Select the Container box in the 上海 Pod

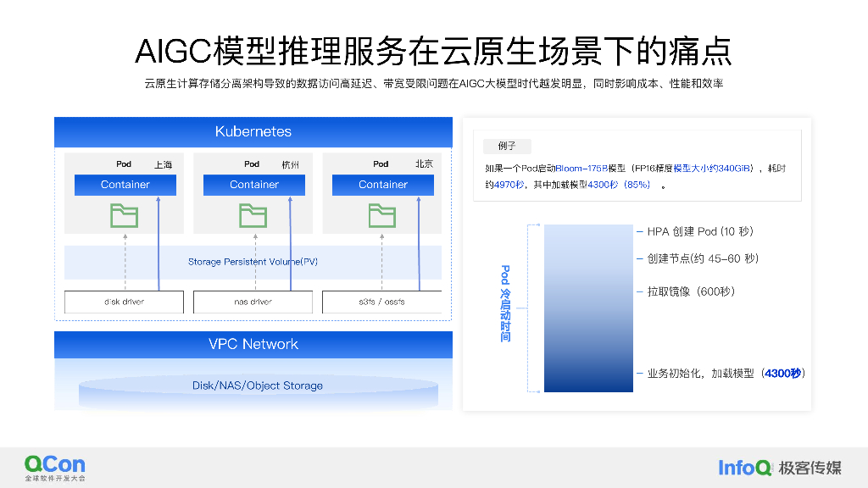coord(125,185)
